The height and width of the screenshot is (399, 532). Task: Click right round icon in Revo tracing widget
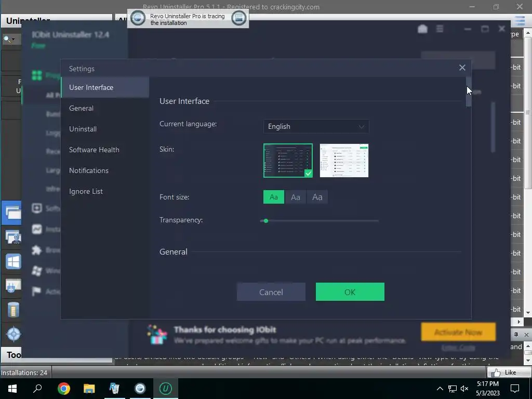238,18
